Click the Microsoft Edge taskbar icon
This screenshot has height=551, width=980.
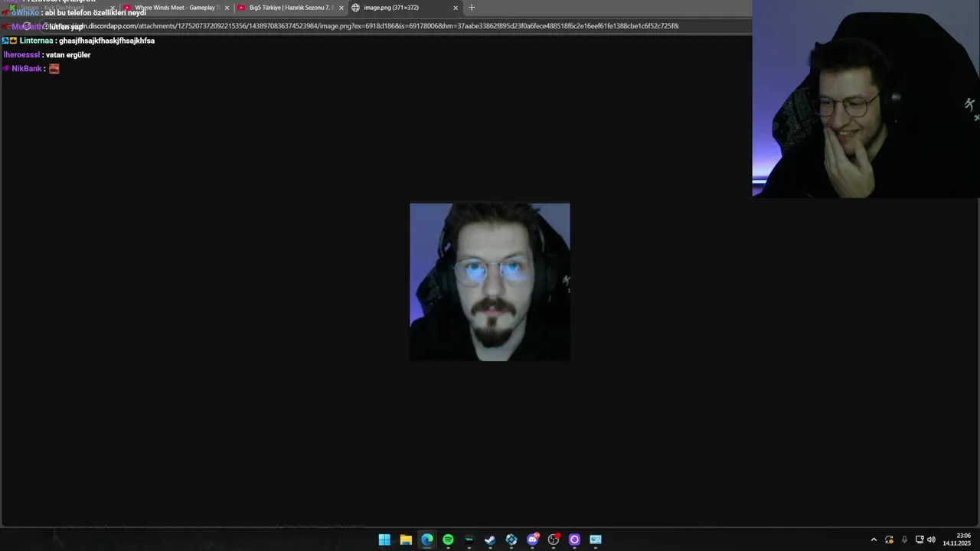click(x=427, y=540)
